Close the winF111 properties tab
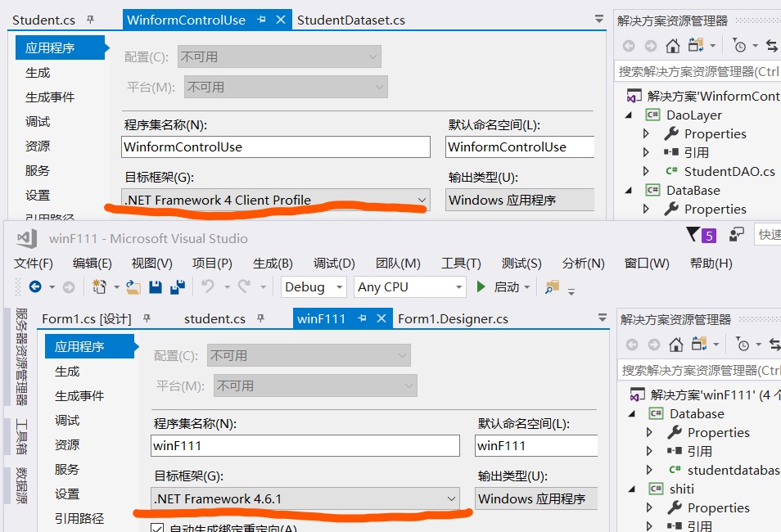 click(381, 318)
